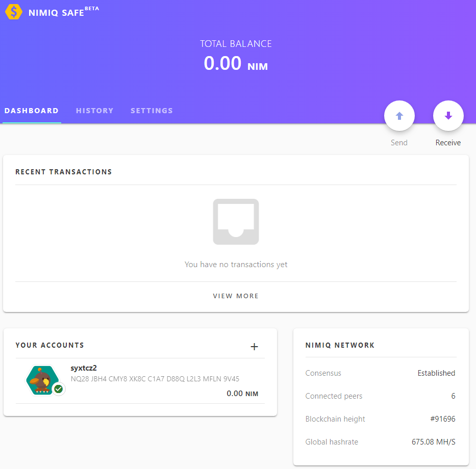Image resolution: width=476 pixels, height=469 pixels.
Task: Click the syxtcz2 account identicon
Action: (x=42, y=380)
